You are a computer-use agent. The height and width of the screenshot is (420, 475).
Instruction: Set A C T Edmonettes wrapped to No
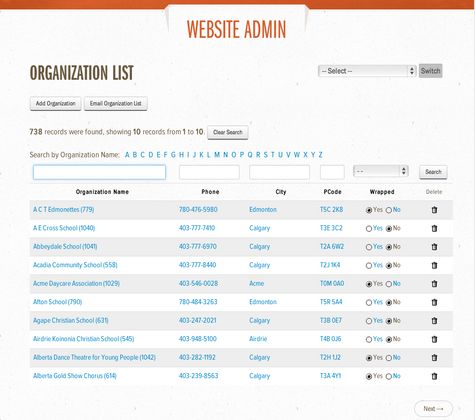[389, 210]
